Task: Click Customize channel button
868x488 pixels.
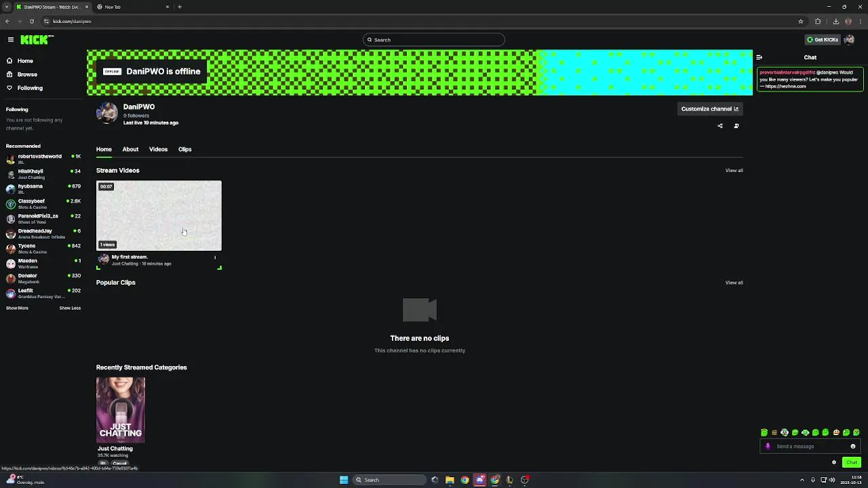Action: (710, 109)
